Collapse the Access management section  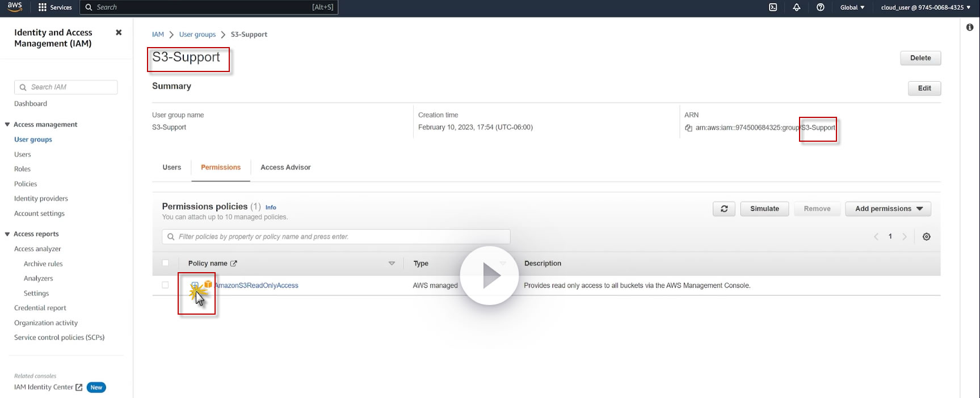click(x=7, y=125)
